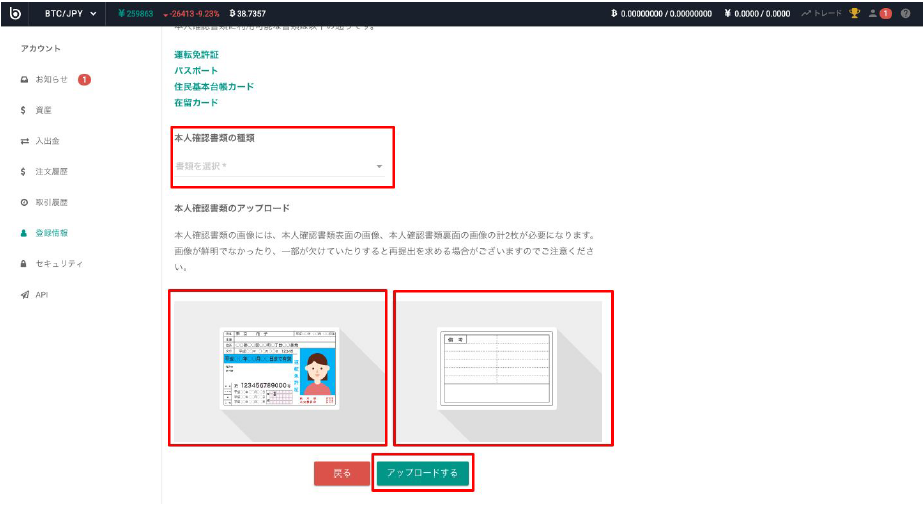Click the lock icon beside セキュリティ
This screenshot has height=508, width=923.
pos(24,264)
